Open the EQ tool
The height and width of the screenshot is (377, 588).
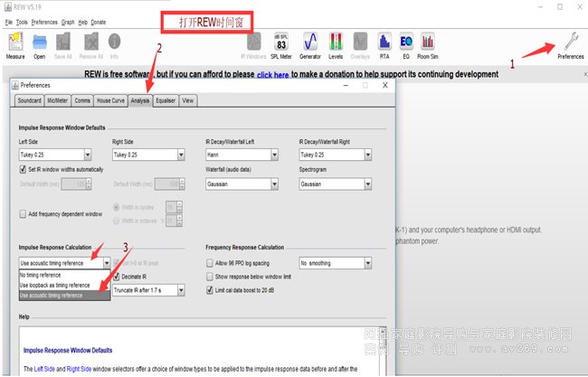(x=406, y=44)
